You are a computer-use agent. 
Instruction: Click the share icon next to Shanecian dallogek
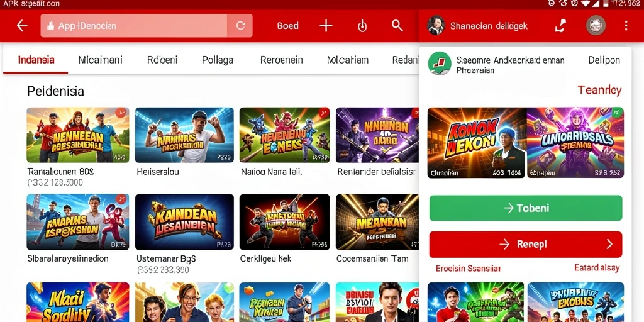(560, 25)
